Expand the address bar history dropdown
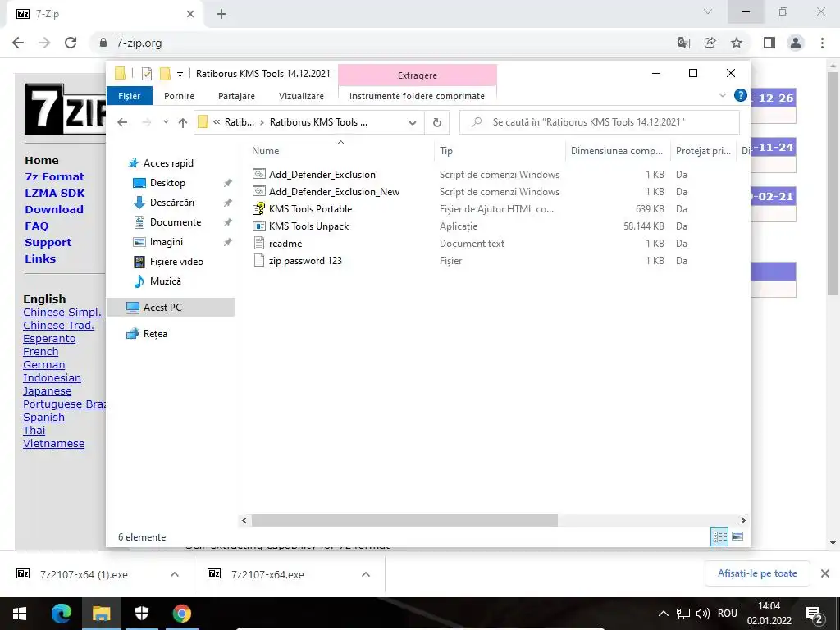Screen dimensions: 840x630 (413, 123)
